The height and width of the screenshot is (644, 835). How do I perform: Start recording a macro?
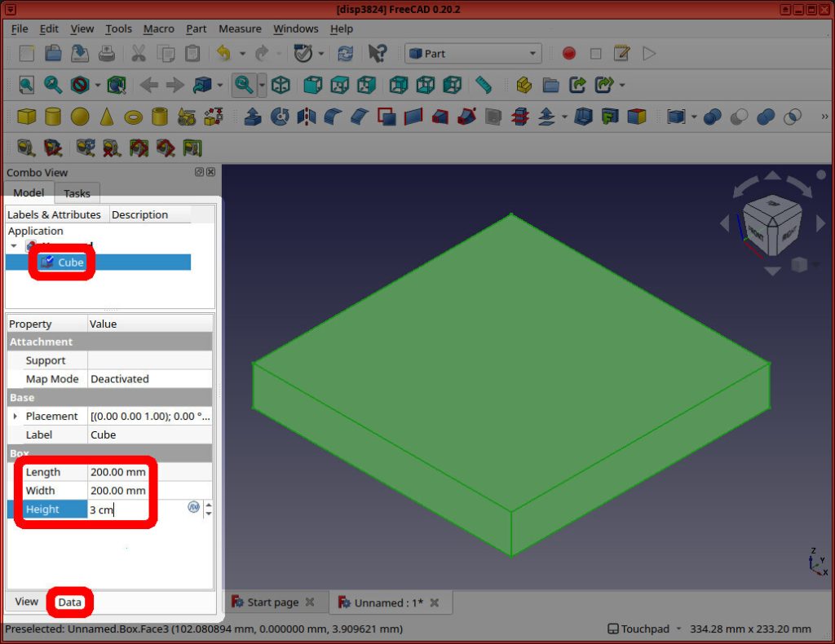click(x=569, y=53)
